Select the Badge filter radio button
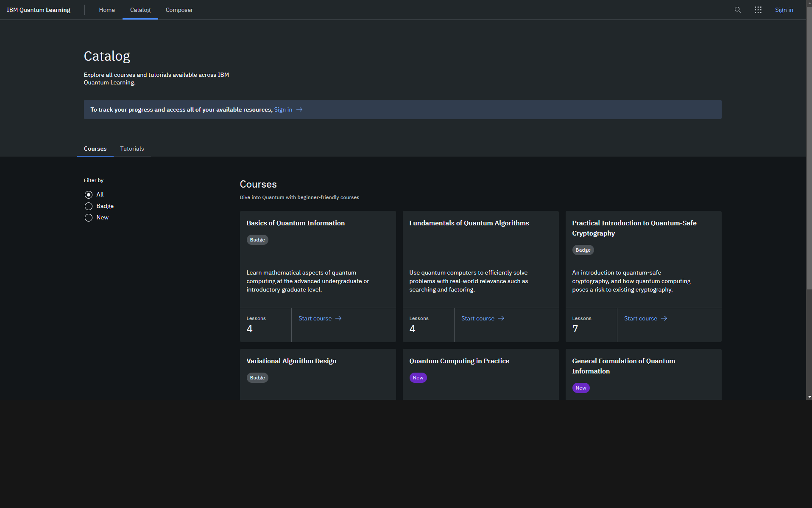This screenshot has width=812, height=508. tap(89, 206)
